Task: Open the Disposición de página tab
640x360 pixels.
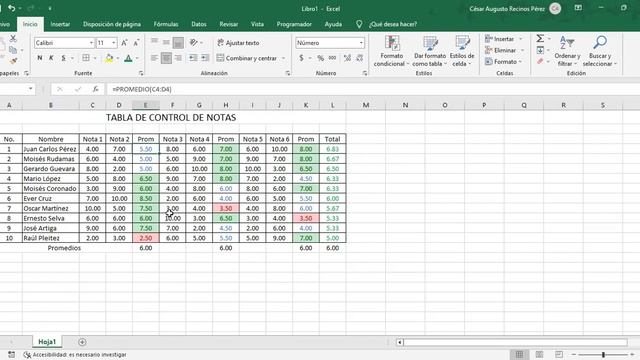Action: 112,24
